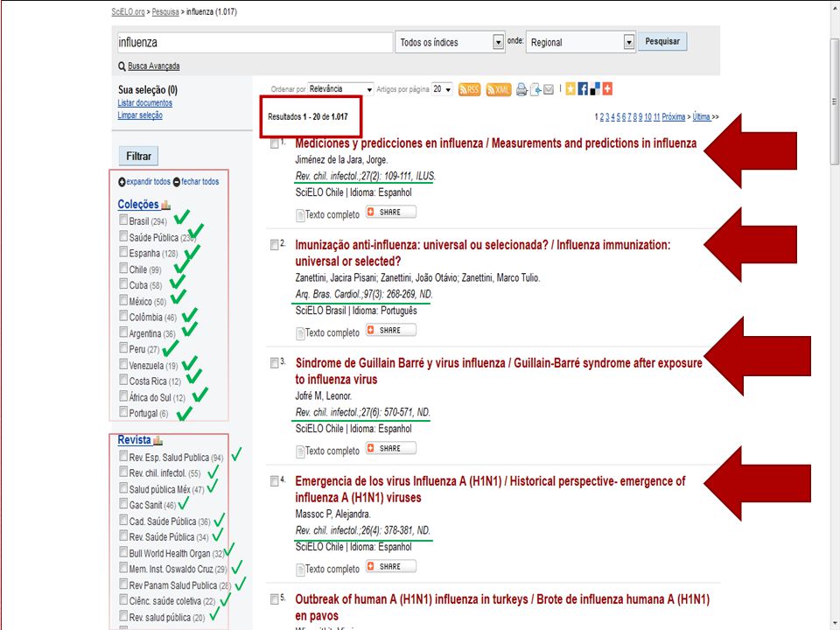840x630 pixels.
Task: Click the Próxima page link
Action: (x=674, y=116)
